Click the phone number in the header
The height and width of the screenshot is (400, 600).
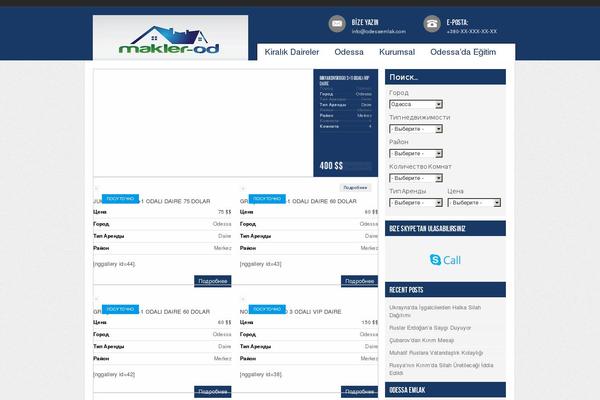pos(472,31)
